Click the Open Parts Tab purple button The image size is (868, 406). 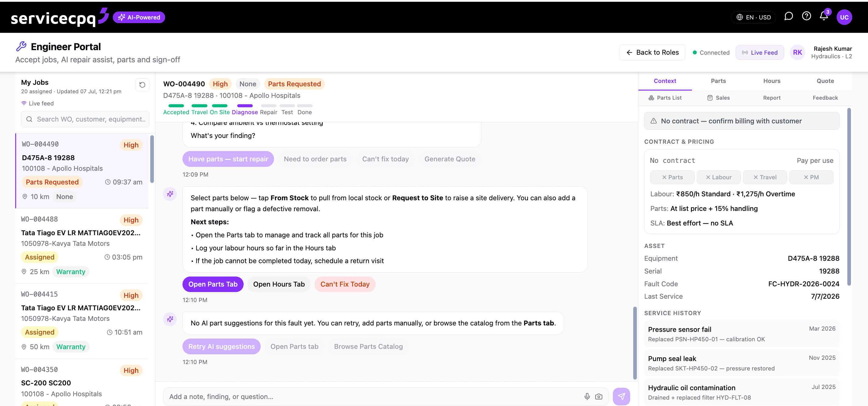pyautogui.click(x=213, y=284)
